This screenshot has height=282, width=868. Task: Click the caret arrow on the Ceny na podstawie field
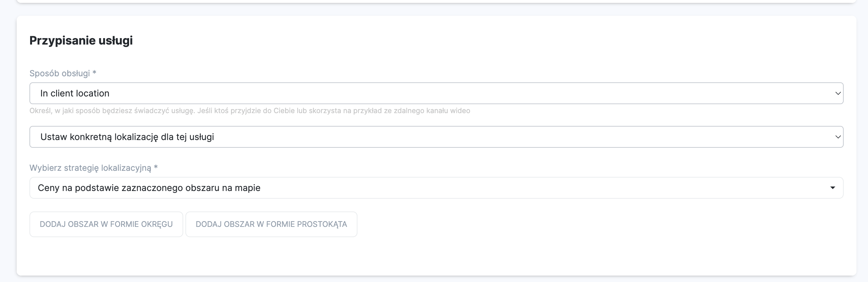(832, 188)
